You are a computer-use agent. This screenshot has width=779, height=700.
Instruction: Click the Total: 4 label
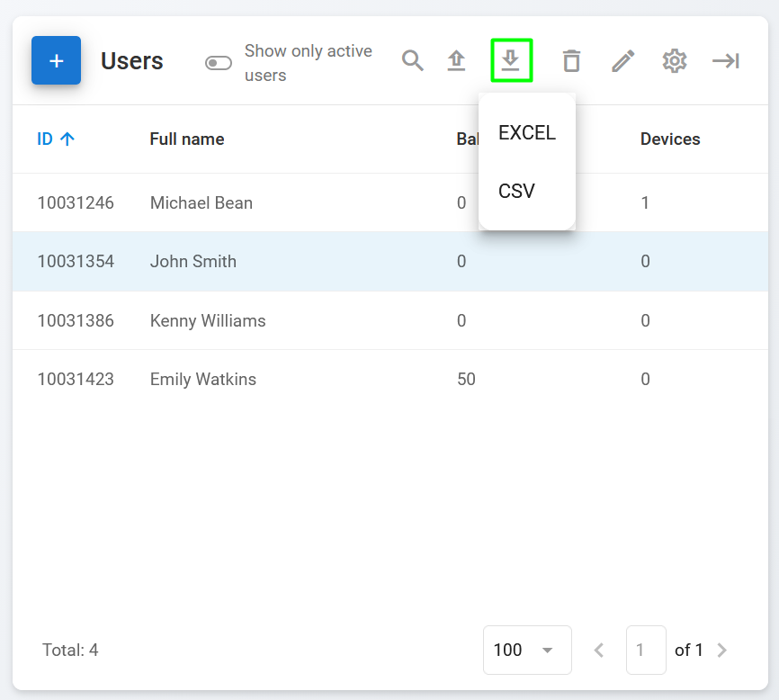[70, 650]
